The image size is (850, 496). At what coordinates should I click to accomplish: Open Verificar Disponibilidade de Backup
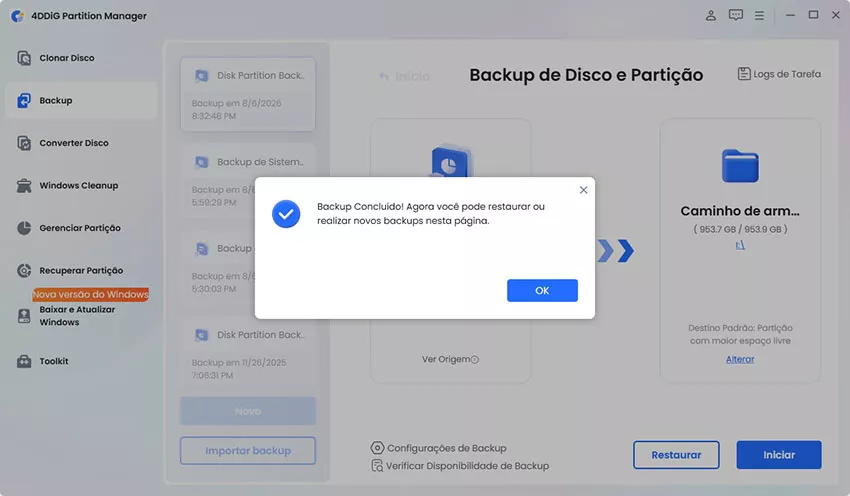[460, 466]
